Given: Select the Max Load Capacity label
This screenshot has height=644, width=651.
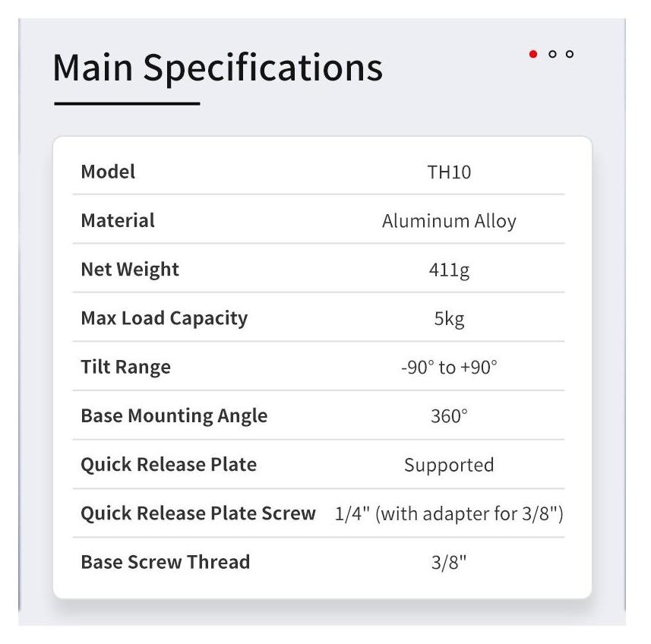Looking at the screenshot, I should 164,318.
